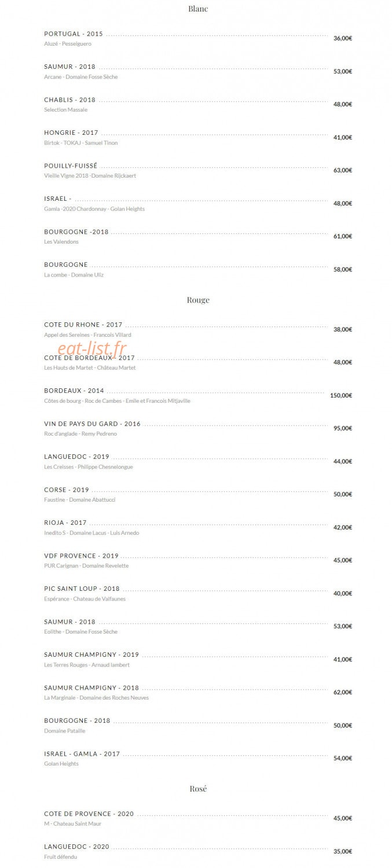Image resolution: width=392 pixels, height=868 pixels.
Task: Click the LANGUEDOC - 2020 rosé title
Action: point(76,847)
